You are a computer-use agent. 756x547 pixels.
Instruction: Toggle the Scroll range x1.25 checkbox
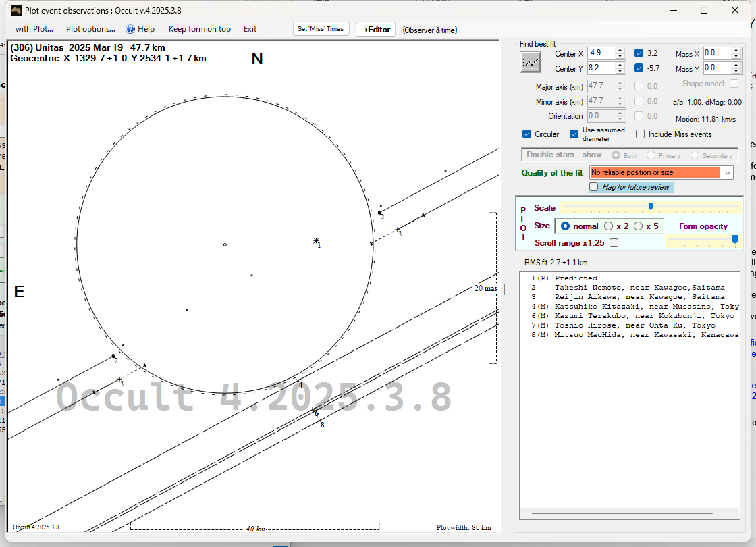coord(614,243)
